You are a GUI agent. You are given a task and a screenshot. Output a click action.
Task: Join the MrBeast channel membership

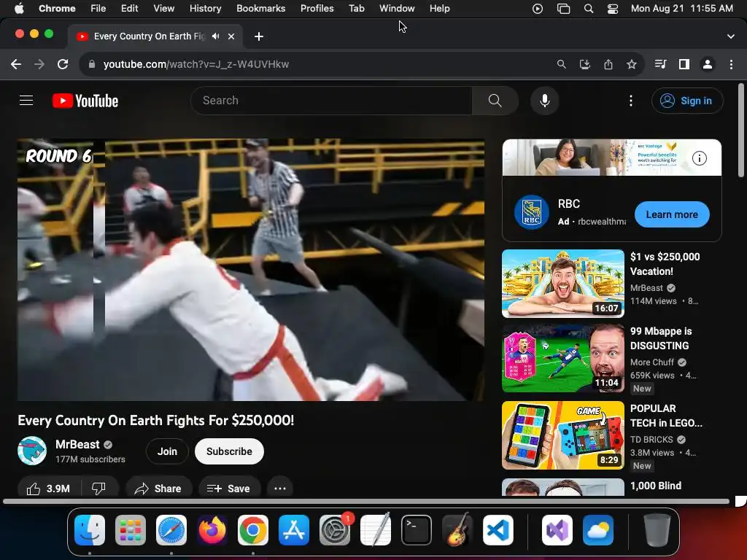pos(167,451)
